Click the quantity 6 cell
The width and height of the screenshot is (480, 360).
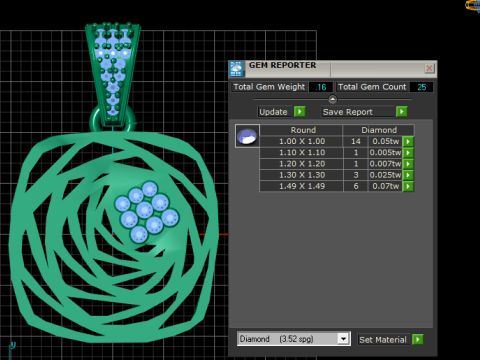click(x=356, y=186)
